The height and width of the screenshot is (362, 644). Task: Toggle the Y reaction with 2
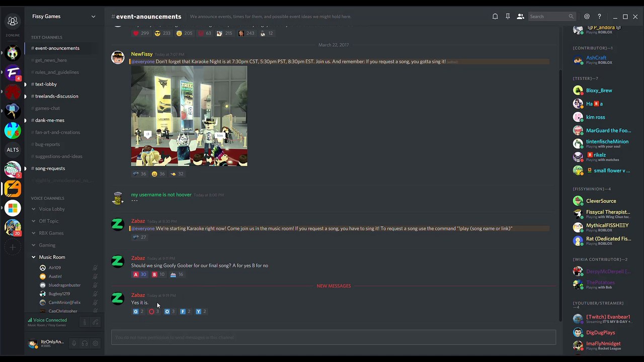coord(201,312)
